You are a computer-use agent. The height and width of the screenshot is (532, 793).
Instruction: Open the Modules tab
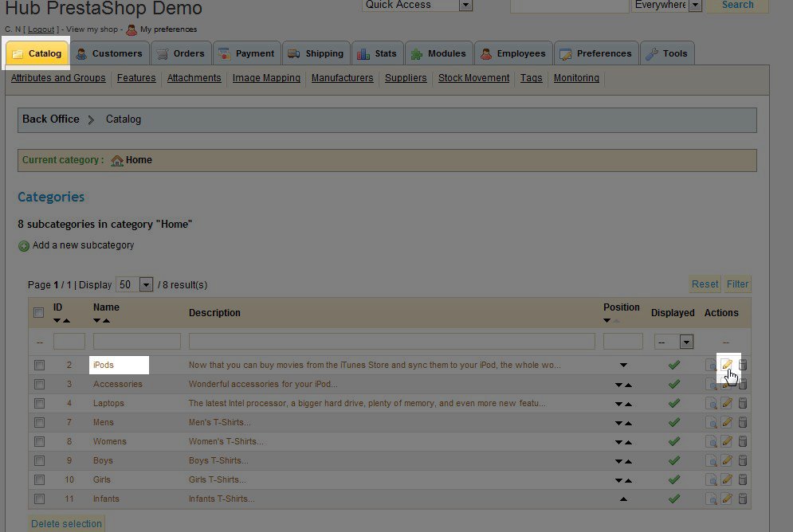[x=438, y=53]
